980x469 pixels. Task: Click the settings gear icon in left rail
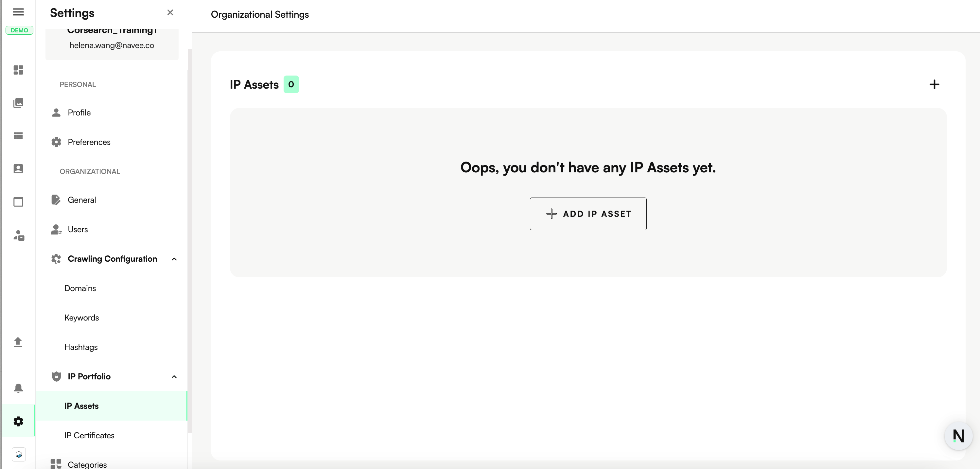point(18,421)
